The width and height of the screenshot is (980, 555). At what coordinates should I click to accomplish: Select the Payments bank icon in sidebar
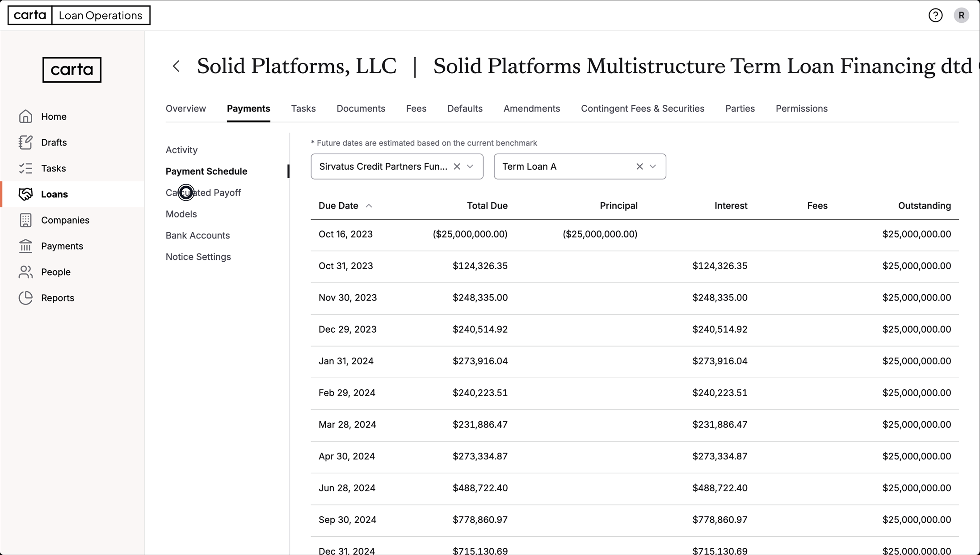point(26,246)
